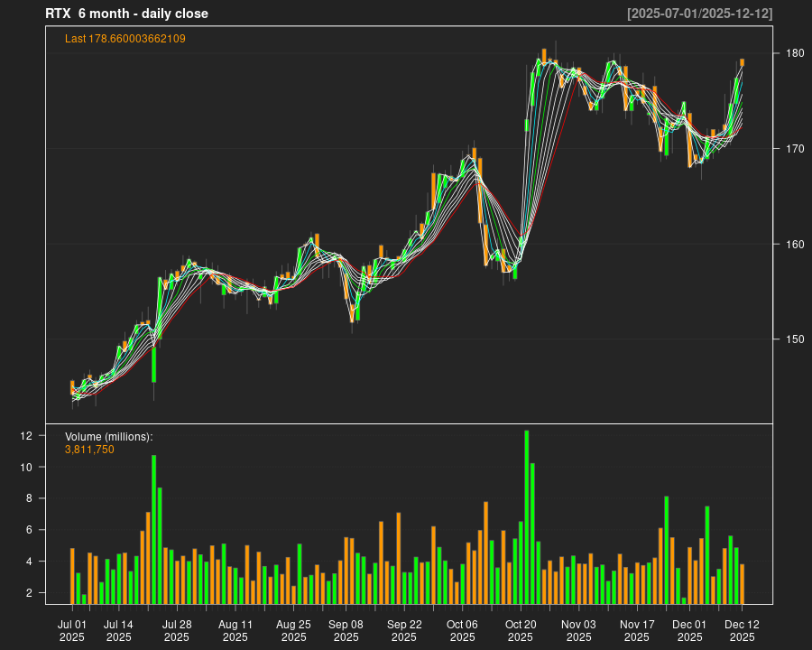Click the Volume (millions) label
This screenshot has width=812, height=650.
[x=108, y=437]
